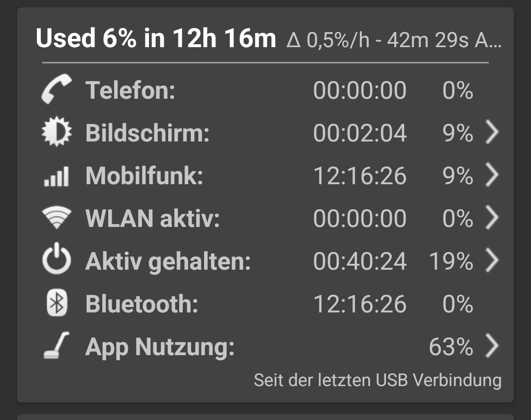
Task: Expand Aktiv gehalten chevron arrow
Action: [x=492, y=261]
